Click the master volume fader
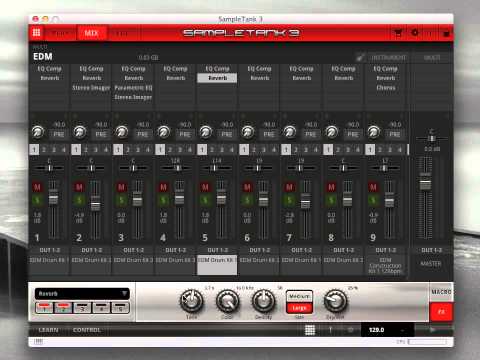The height and width of the screenshot is (360, 480). [425, 184]
